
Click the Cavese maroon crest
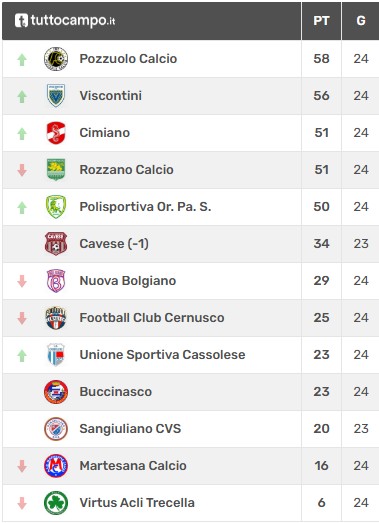pos(56,244)
